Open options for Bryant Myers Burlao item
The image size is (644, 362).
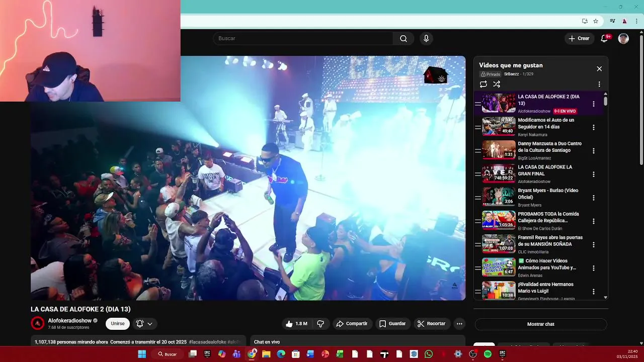(594, 198)
